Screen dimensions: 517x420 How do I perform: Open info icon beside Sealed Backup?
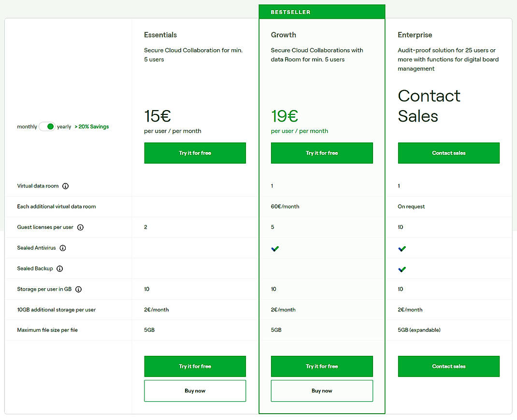click(x=60, y=269)
